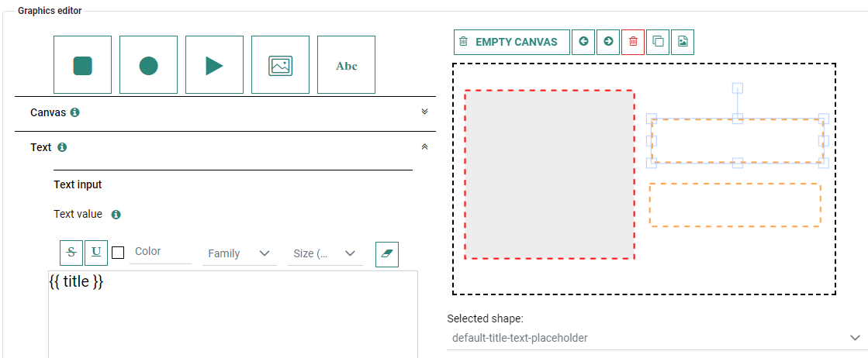Collapse the Text section
Viewport: 868px width, 358px height.
click(x=424, y=146)
